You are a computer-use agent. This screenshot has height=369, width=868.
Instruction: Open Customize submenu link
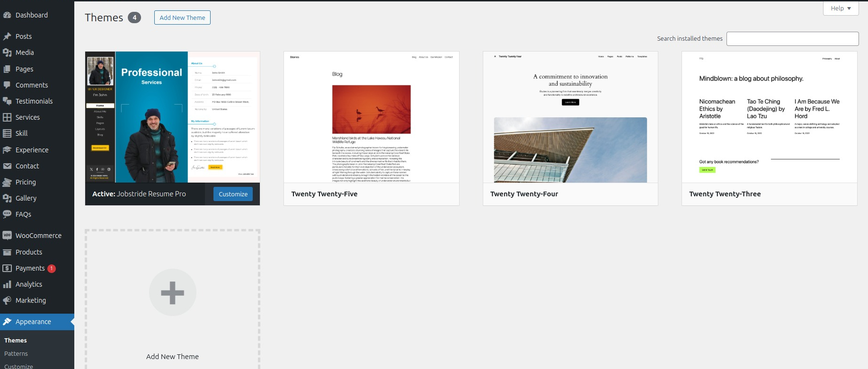point(18,366)
